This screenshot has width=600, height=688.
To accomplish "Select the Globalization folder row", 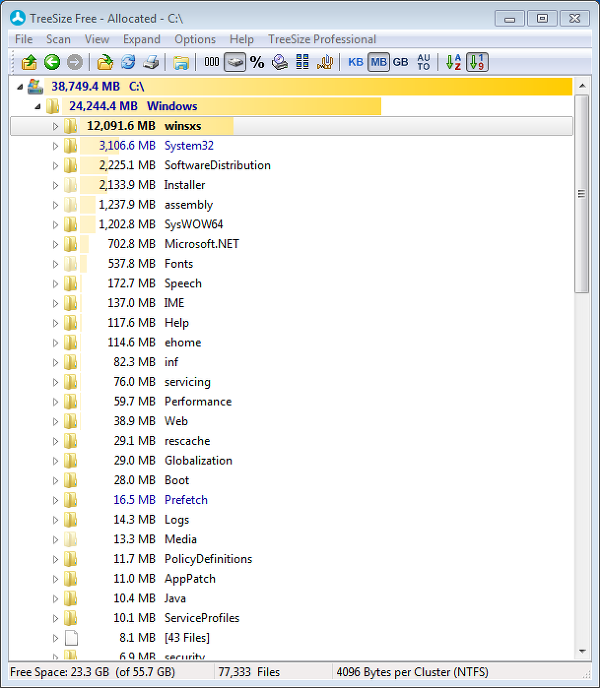I will tap(291, 461).
